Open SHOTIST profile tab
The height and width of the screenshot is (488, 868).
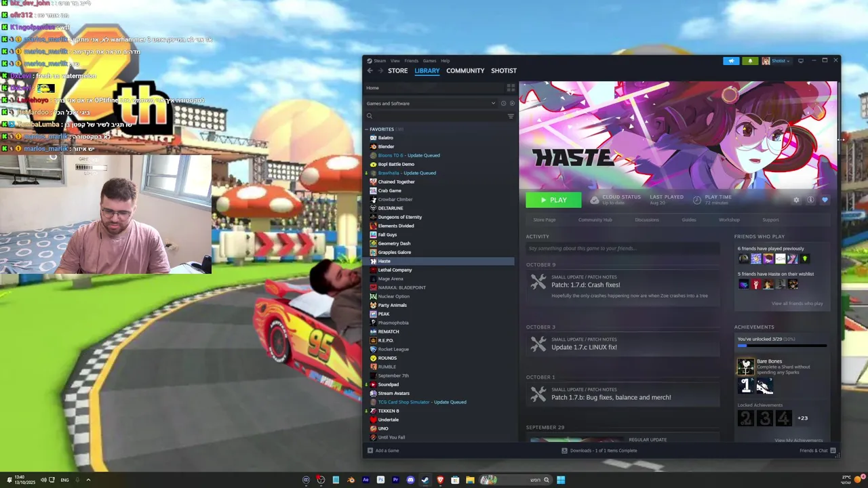coord(504,70)
